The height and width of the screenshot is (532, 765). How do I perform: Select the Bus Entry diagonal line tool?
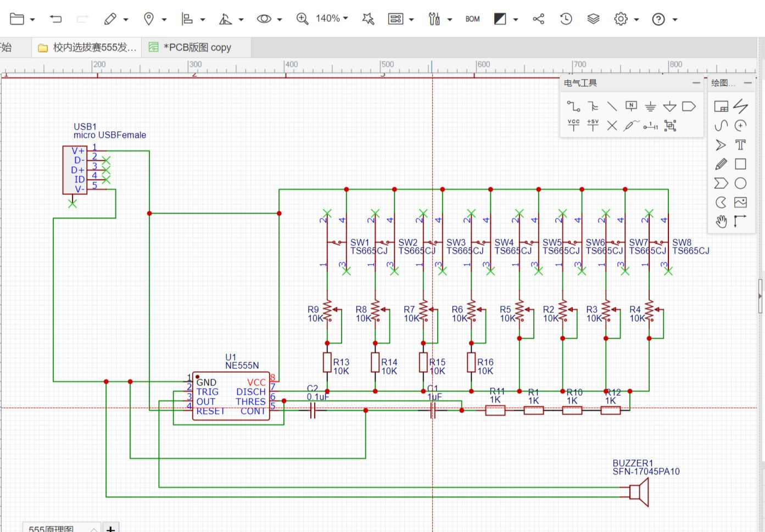612,106
